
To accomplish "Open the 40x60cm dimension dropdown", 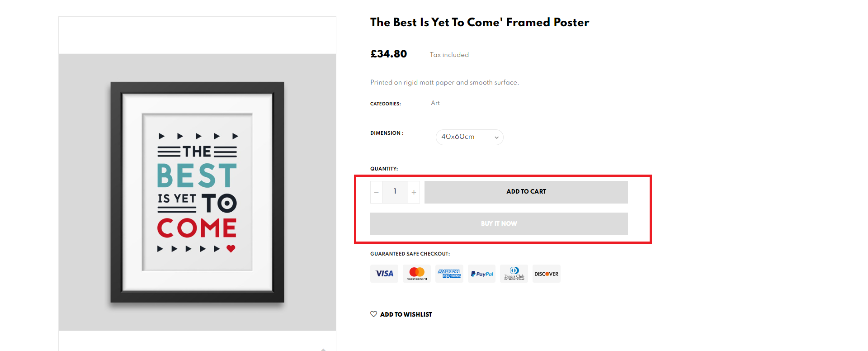I will pos(470,137).
